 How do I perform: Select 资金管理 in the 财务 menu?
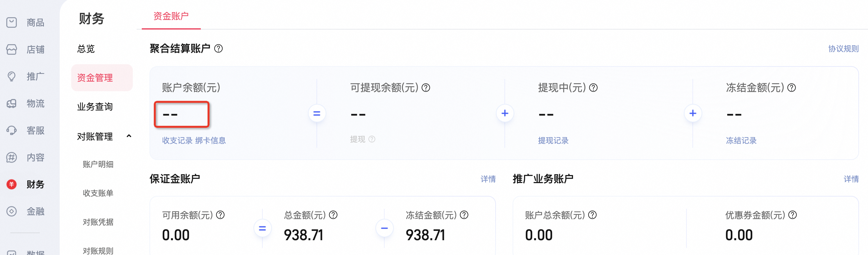click(x=102, y=78)
